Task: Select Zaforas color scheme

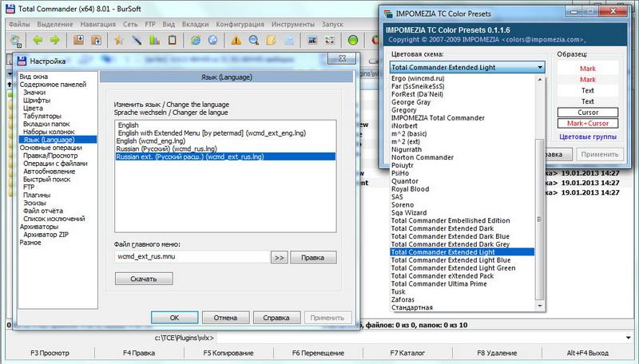Action: click(403, 299)
